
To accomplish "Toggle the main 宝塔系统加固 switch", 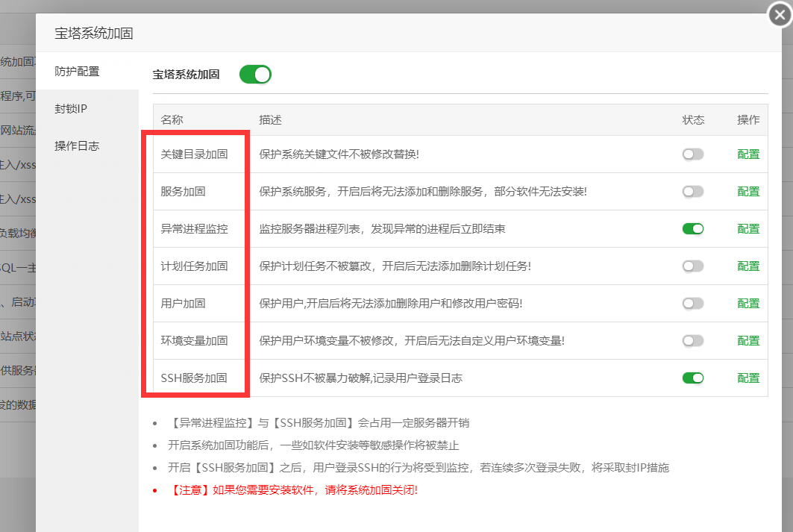I will (x=255, y=75).
